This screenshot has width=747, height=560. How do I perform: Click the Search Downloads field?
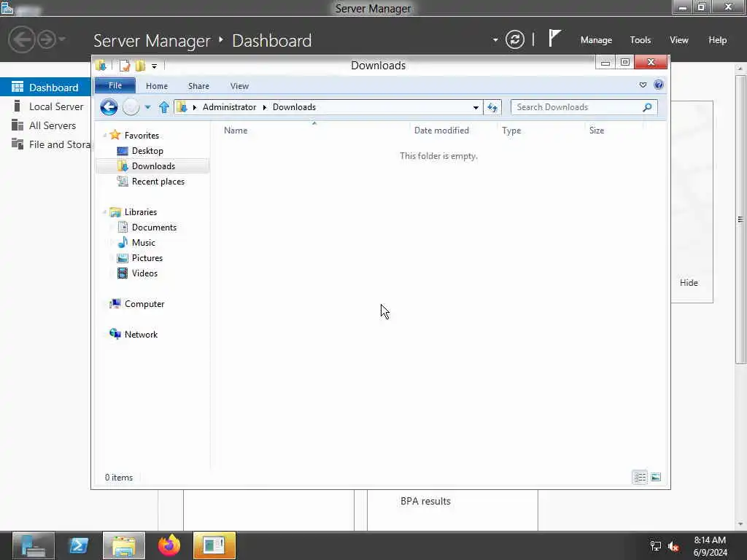tap(584, 107)
